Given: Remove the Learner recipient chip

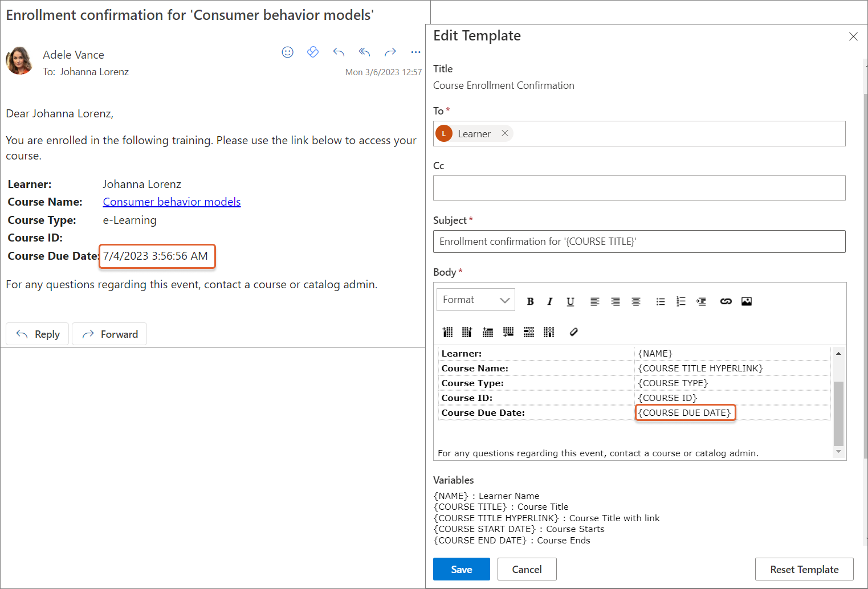Looking at the screenshot, I should click(504, 133).
